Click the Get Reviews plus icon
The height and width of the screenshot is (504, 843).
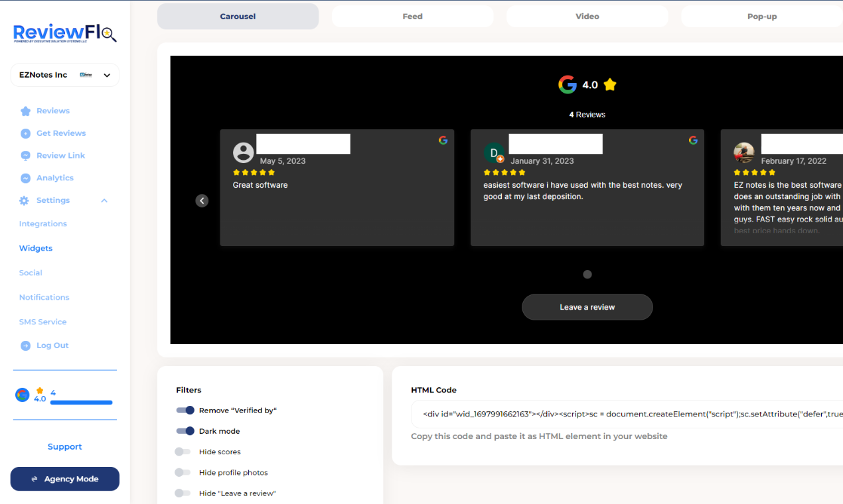25,133
